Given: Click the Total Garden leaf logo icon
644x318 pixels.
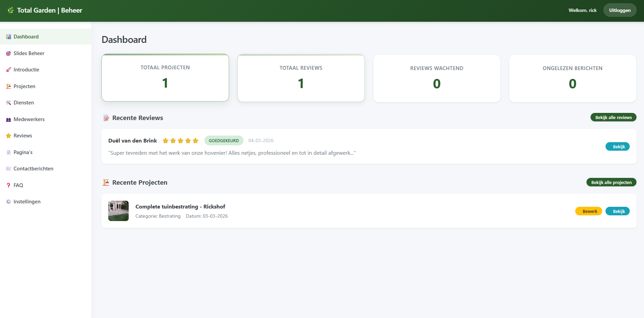Looking at the screenshot, I should click(x=11, y=10).
